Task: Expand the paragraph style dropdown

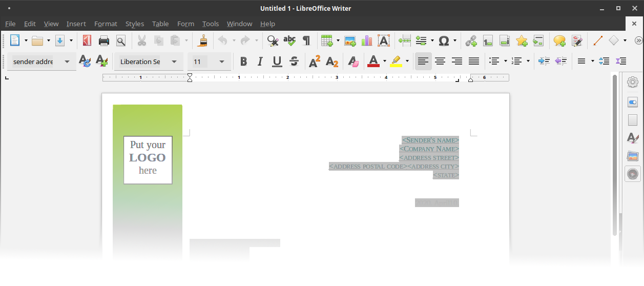Action: (x=67, y=62)
